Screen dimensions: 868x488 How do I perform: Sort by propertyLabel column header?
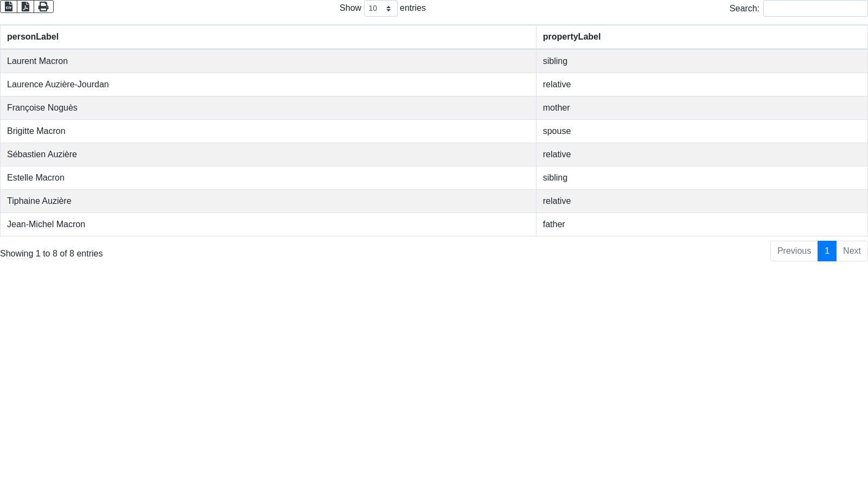click(x=571, y=37)
